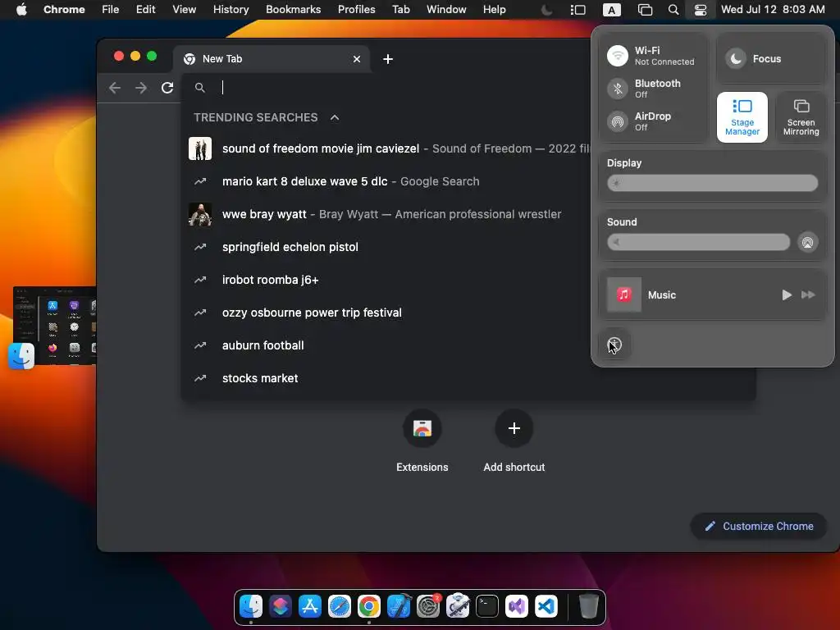This screenshot has width=840, height=630.
Task: Click the keyboard input source A icon
Action: pyautogui.click(x=611, y=9)
